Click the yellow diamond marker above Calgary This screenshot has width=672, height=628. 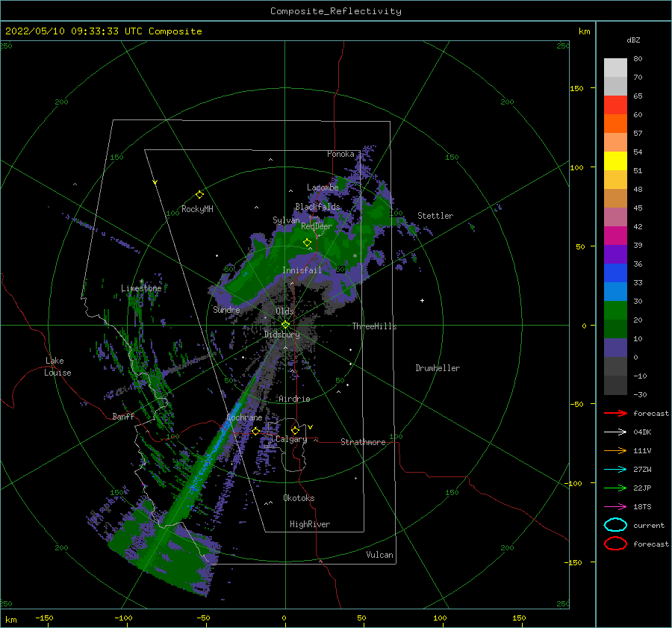[295, 430]
